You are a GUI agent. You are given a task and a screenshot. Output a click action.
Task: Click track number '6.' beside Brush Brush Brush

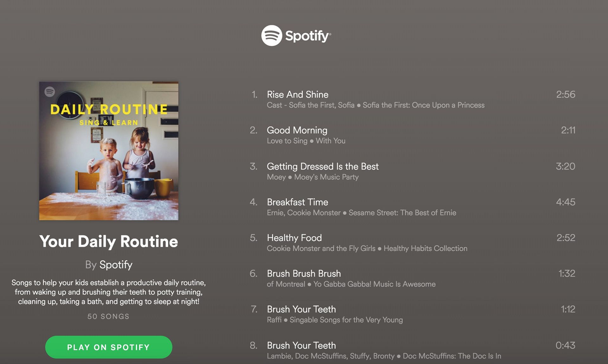point(253,274)
